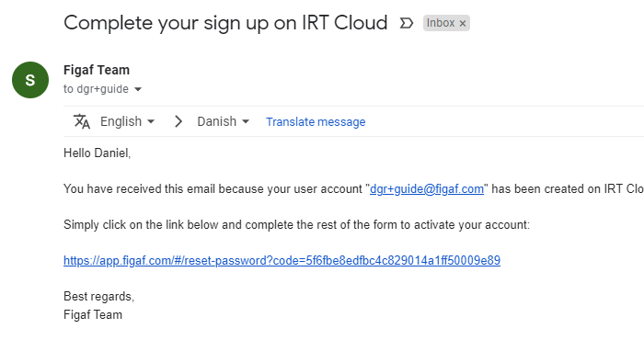Click the Figaf Team signature at the bottom

click(x=93, y=314)
